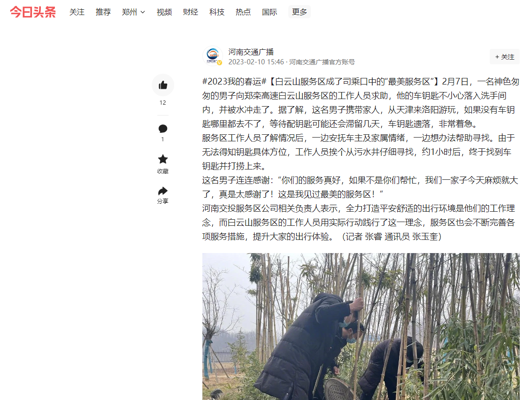
Task: Go to the 关注 nav tab
Action: [x=77, y=12]
